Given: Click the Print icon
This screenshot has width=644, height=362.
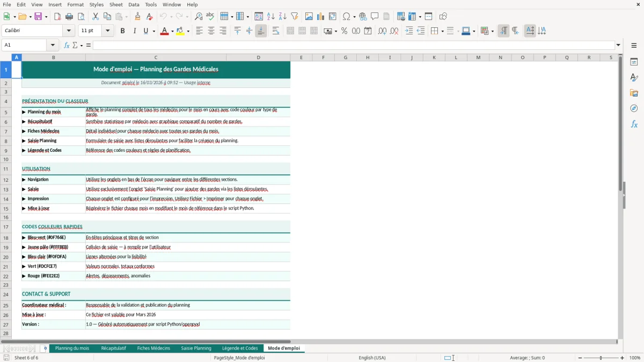Looking at the screenshot, I should 69,17.
